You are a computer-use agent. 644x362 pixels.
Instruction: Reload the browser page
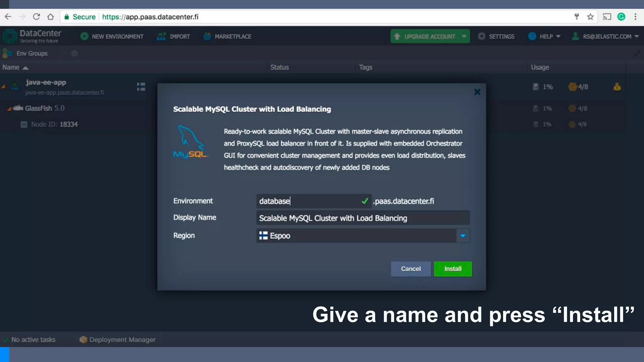pos(36,17)
